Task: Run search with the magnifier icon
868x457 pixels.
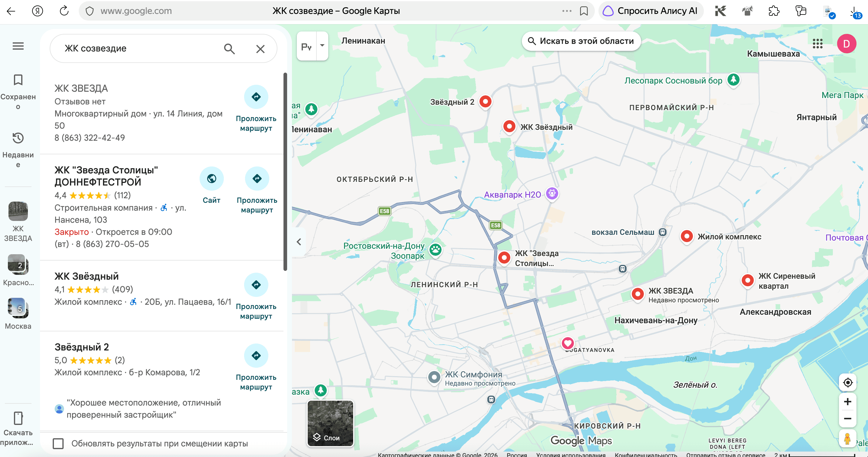Action: click(x=230, y=49)
